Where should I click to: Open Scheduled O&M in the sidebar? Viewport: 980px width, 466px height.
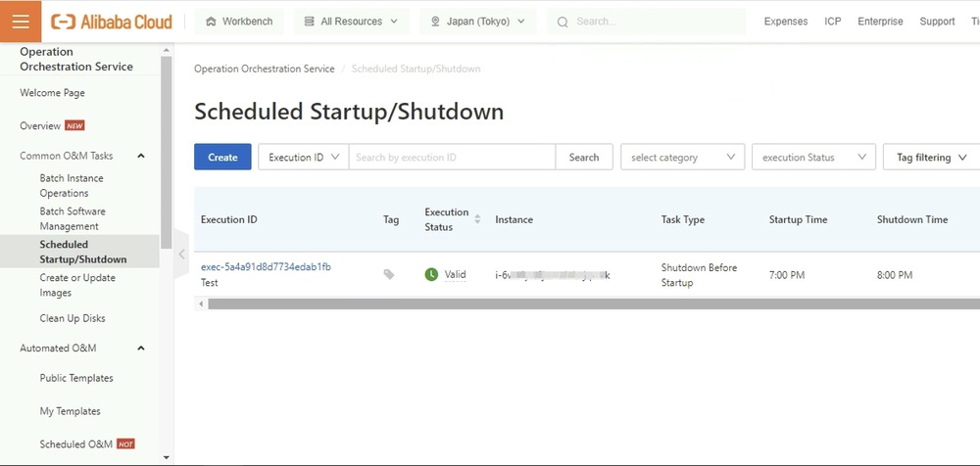coord(76,444)
